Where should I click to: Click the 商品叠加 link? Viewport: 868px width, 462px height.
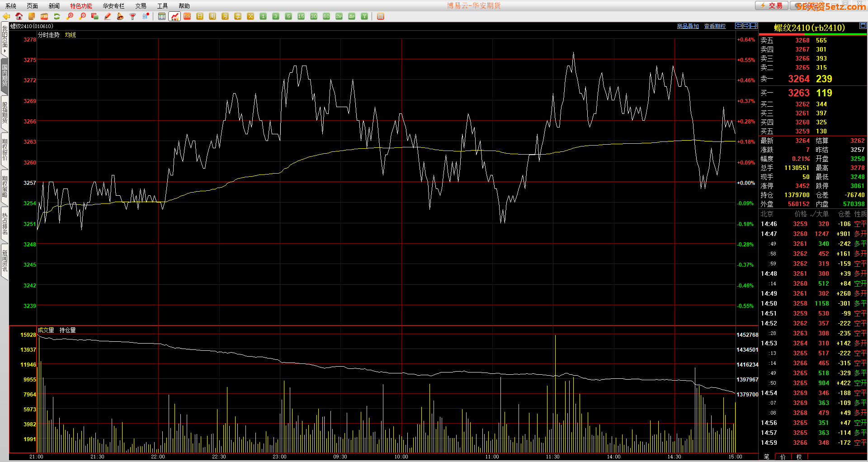point(688,26)
